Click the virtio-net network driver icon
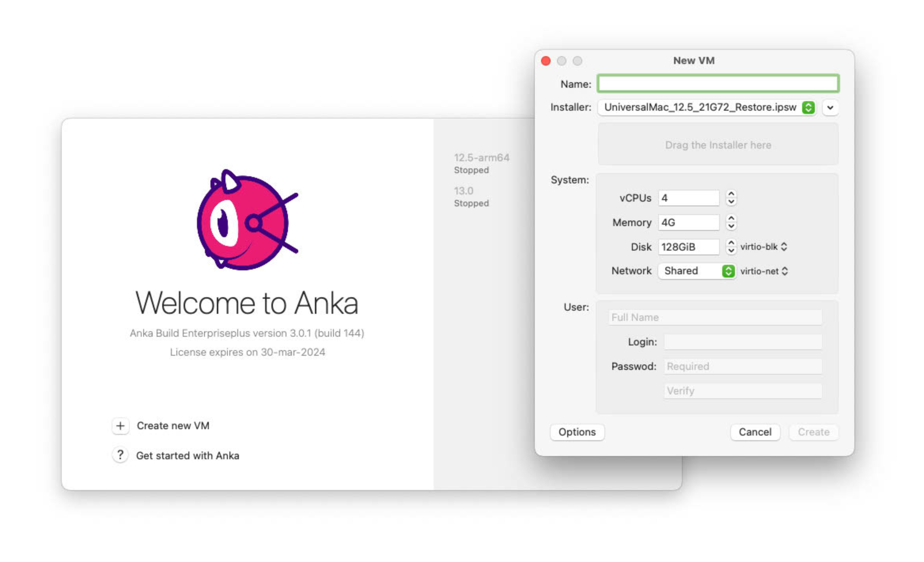The width and height of the screenshot is (924, 562). 786,270
